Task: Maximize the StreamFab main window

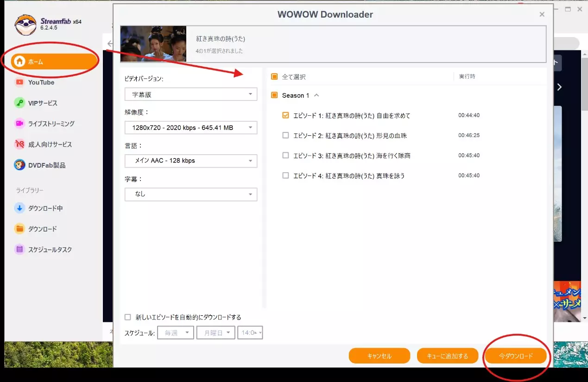Action: pyautogui.click(x=568, y=9)
